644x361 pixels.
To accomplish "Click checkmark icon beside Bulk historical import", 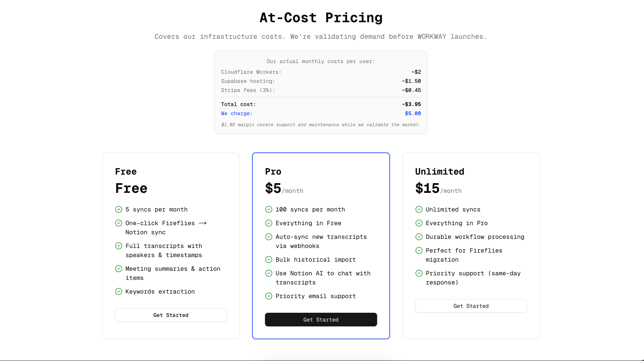I will tap(269, 260).
